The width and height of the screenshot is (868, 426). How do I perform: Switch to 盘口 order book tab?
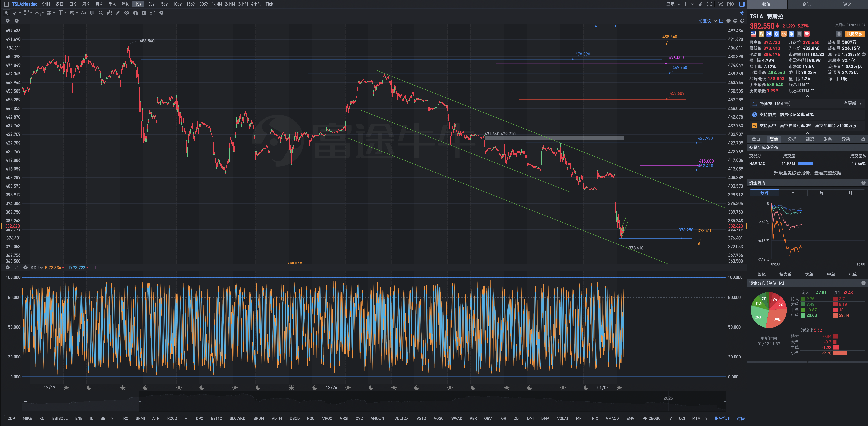(x=756, y=139)
